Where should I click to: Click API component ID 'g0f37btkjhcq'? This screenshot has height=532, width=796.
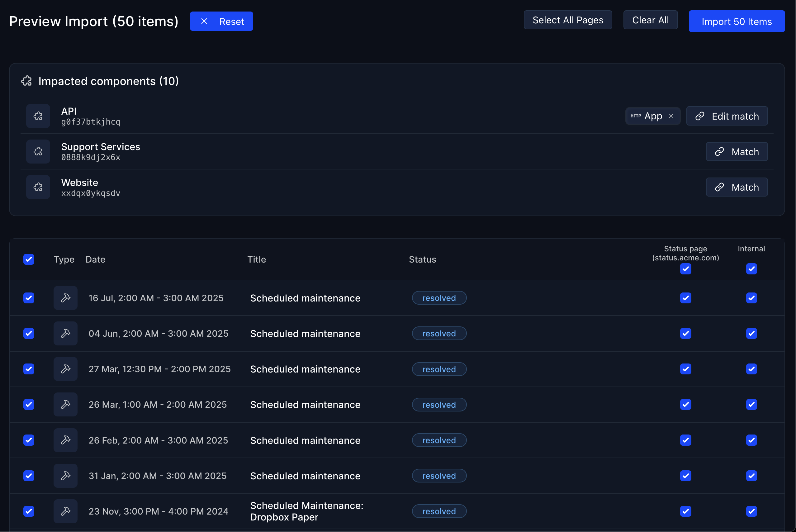pos(91,122)
